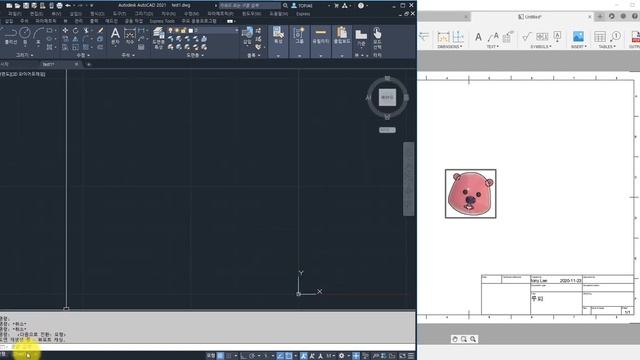Open Layer Properties manager
Screen dimensions: 640x360
(x=158, y=38)
